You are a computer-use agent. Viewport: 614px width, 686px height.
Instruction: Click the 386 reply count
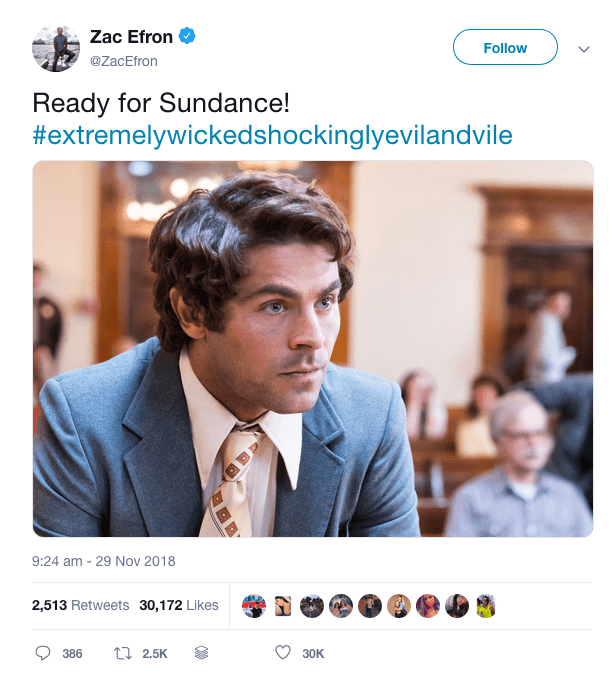(x=72, y=654)
